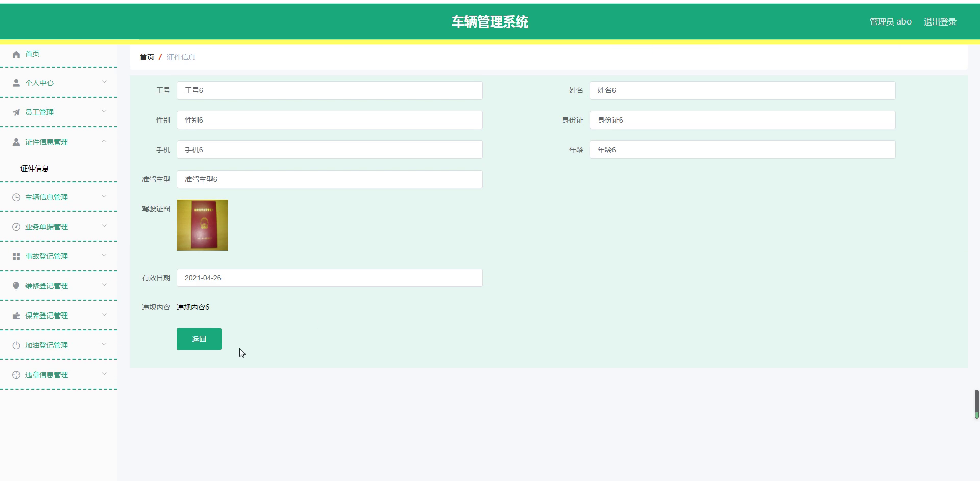
Task: Click the person icon for 个人中心
Action: point(16,83)
